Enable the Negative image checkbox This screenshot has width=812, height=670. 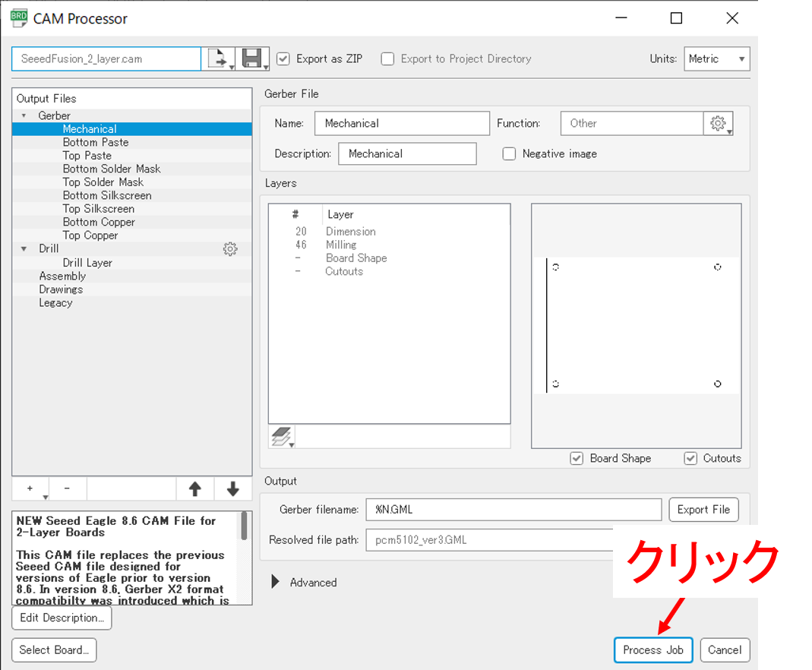click(x=509, y=153)
